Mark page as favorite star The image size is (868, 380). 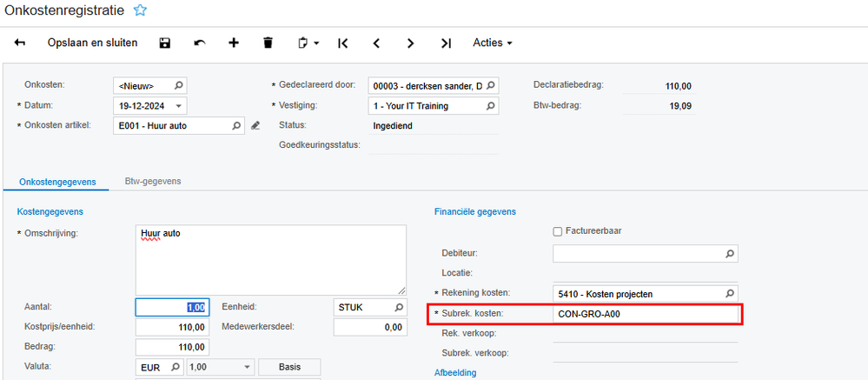point(140,10)
